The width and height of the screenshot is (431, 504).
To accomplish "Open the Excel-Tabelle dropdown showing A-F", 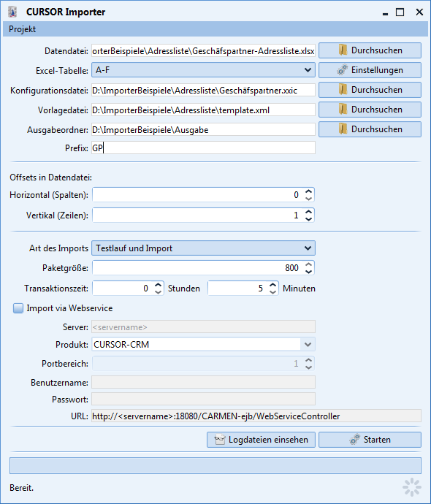I will click(203, 70).
